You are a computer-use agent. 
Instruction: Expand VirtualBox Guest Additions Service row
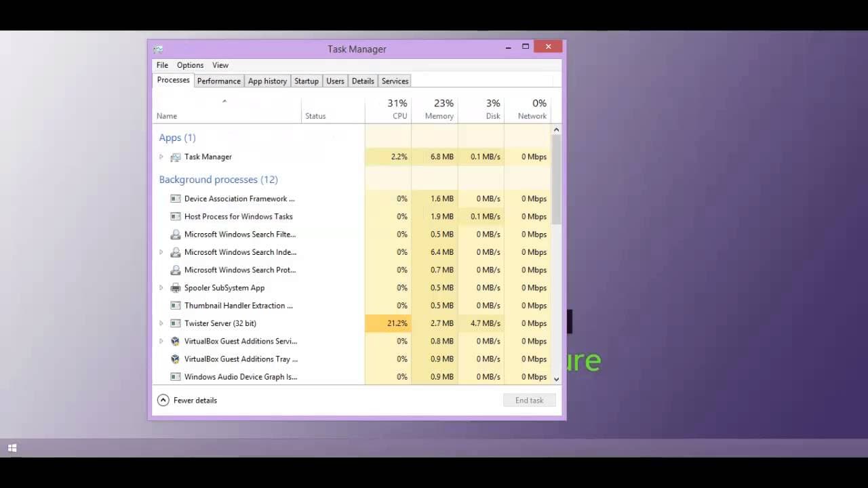[x=161, y=341]
